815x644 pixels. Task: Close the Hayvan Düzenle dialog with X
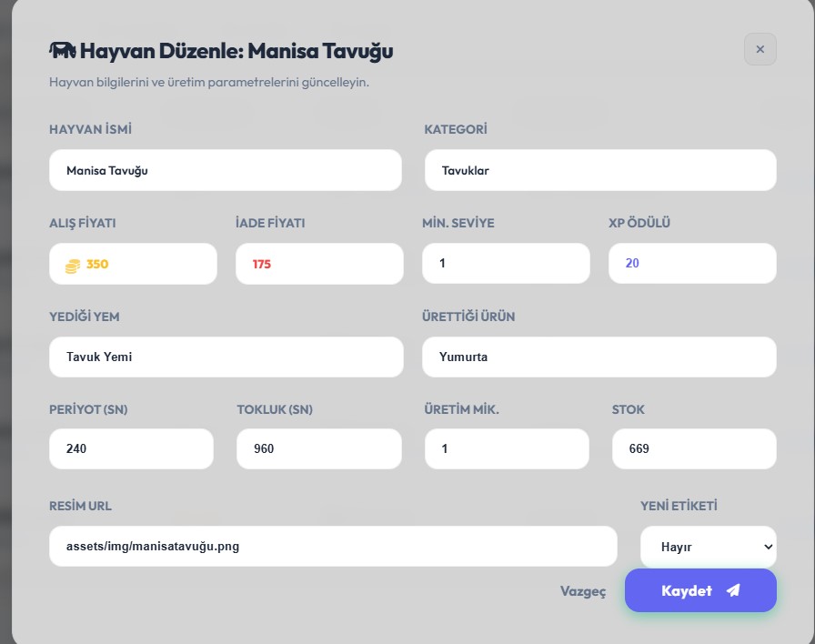coord(760,49)
